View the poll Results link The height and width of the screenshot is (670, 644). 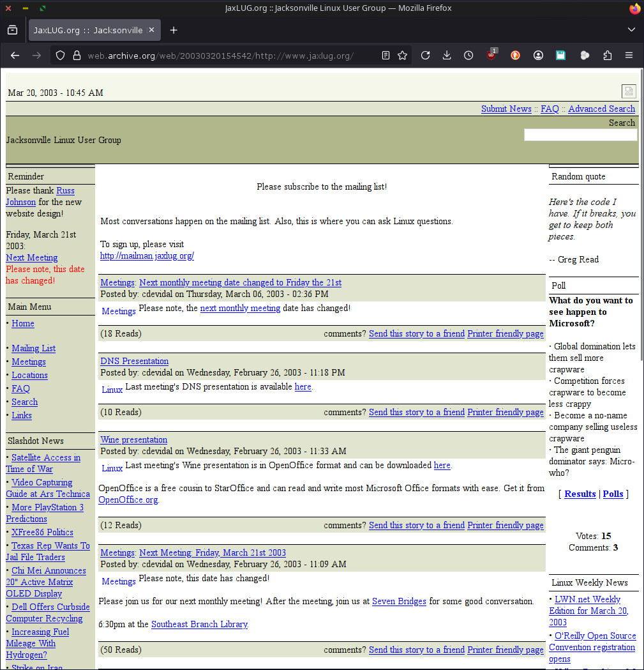[x=580, y=493]
